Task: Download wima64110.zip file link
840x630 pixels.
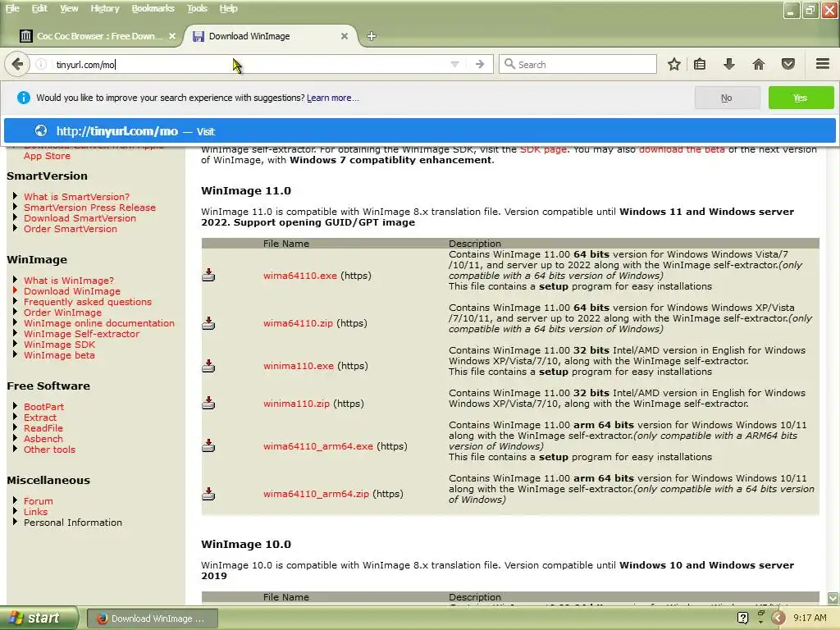Action: coord(298,323)
